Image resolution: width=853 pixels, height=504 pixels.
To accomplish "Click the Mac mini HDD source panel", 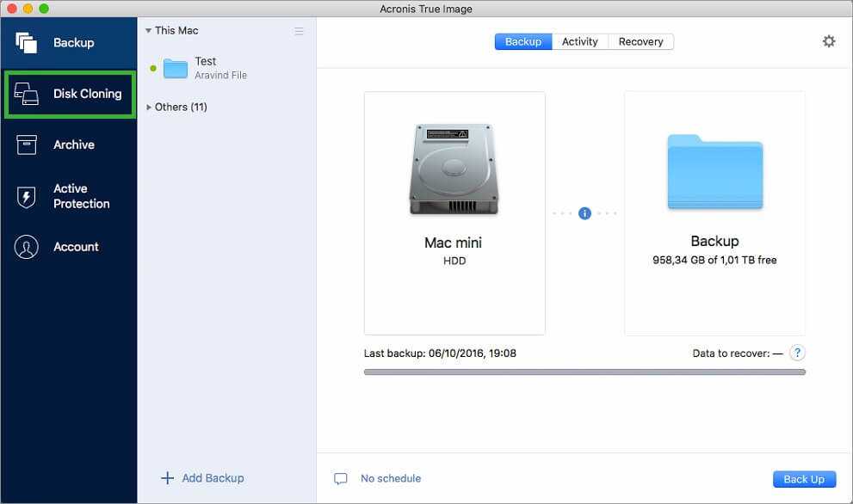I will tap(454, 212).
